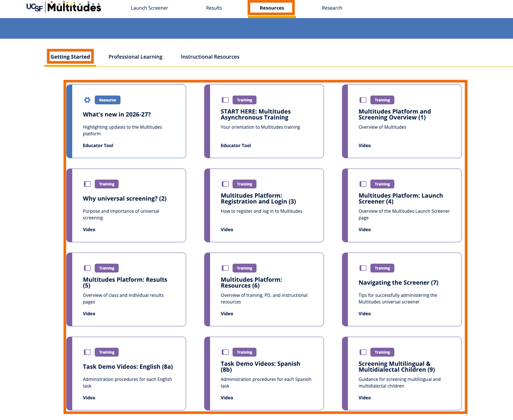Click "Educator Tool" label on What's new card
Image resolution: width=513 pixels, height=420 pixels.
98,146
